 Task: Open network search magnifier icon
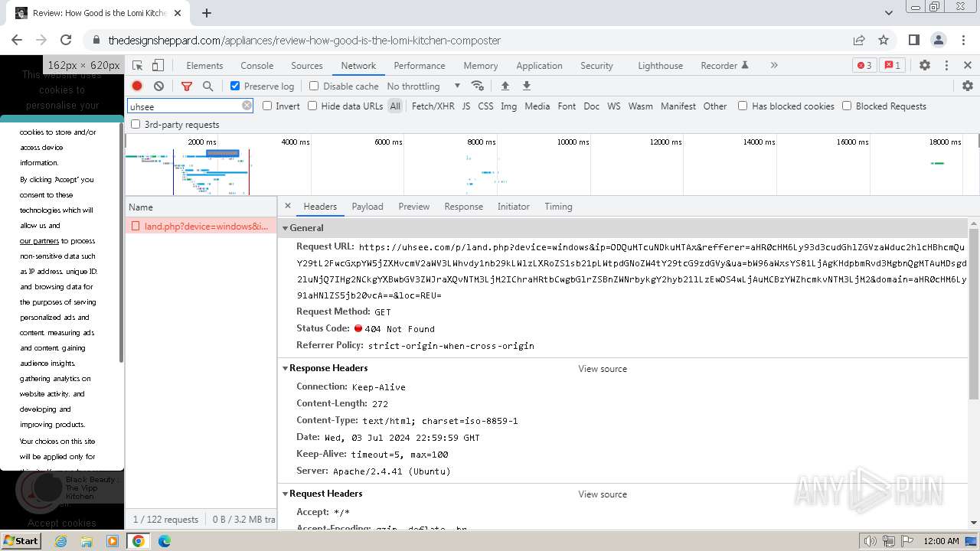point(207,86)
